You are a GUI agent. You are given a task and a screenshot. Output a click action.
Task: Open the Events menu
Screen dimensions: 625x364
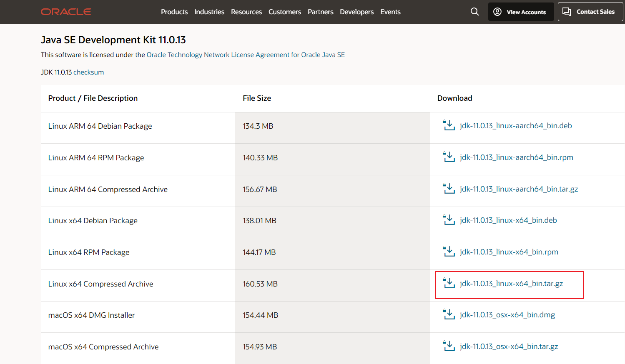point(390,12)
